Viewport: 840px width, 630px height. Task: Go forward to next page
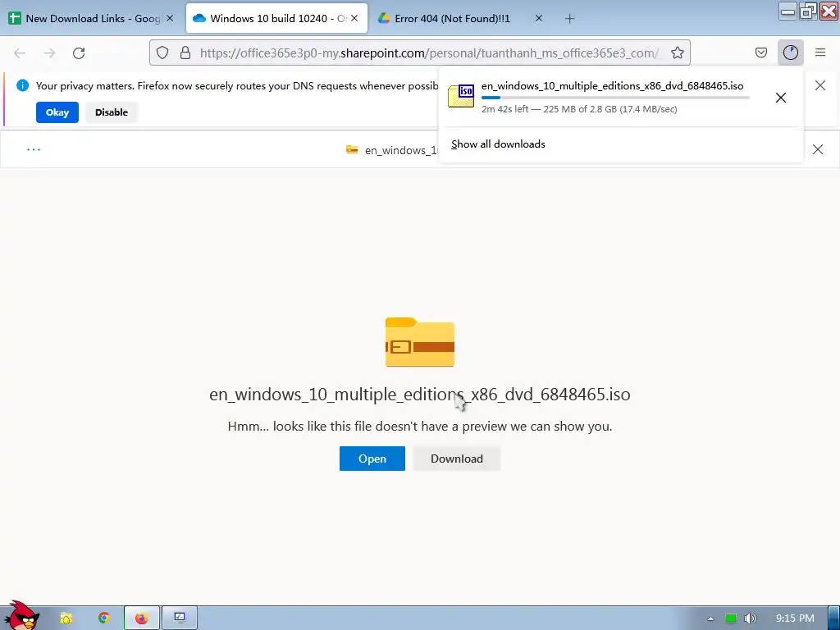(x=49, y=53)
